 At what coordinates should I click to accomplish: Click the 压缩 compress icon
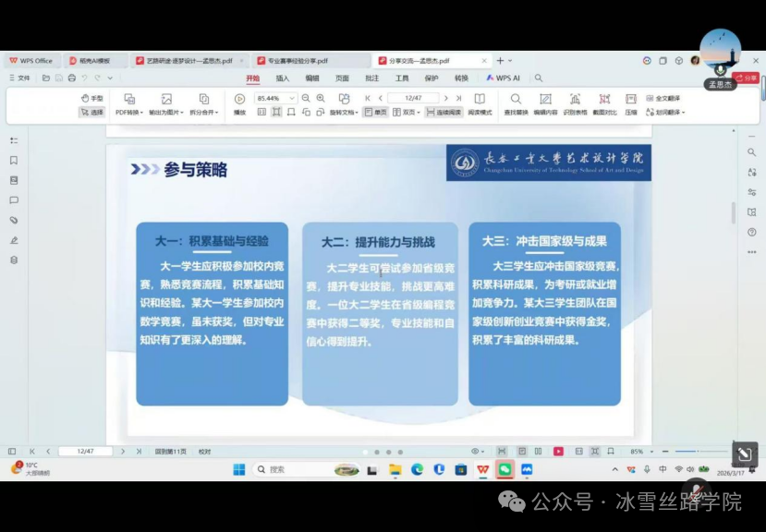(631, 104)
